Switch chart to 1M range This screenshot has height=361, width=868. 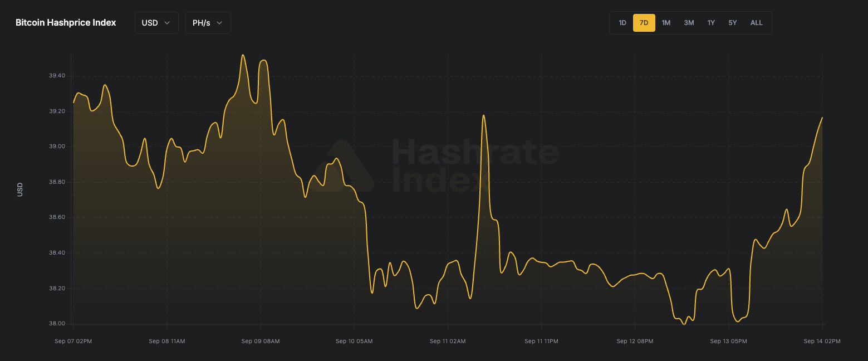[666, 23]
